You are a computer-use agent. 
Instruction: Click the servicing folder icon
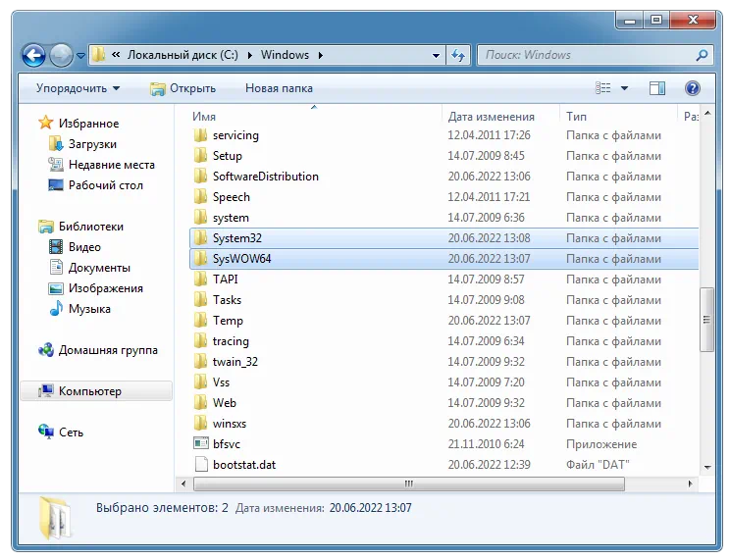(201, 135)
